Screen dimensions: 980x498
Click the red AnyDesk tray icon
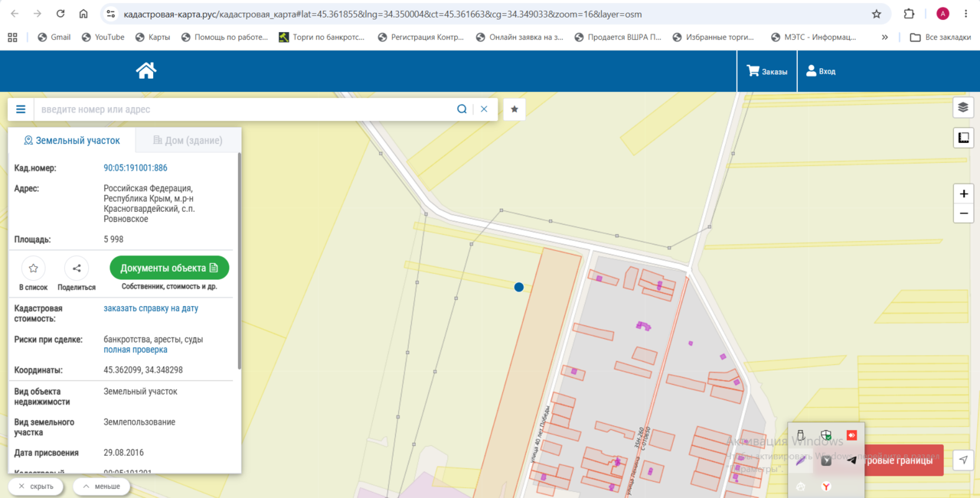point(851,435)
